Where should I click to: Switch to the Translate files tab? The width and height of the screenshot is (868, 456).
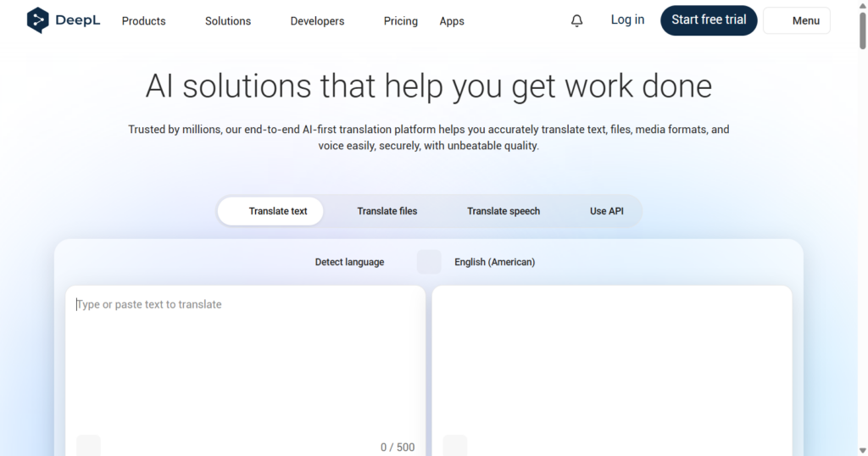(387, 211)
